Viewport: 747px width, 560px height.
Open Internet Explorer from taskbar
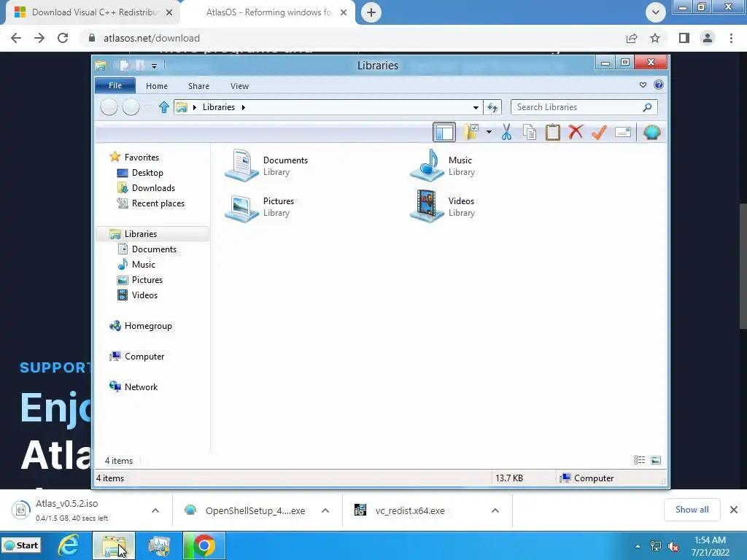(68, 545)
